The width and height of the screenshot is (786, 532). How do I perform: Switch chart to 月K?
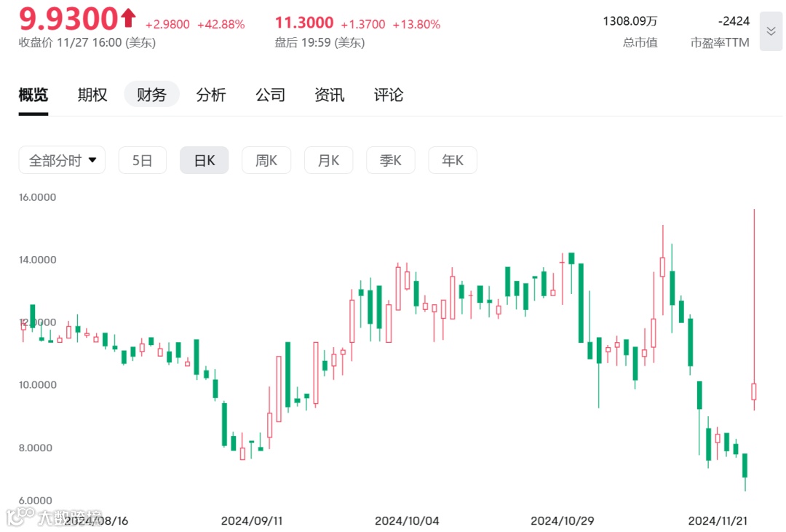click(328, 160)
